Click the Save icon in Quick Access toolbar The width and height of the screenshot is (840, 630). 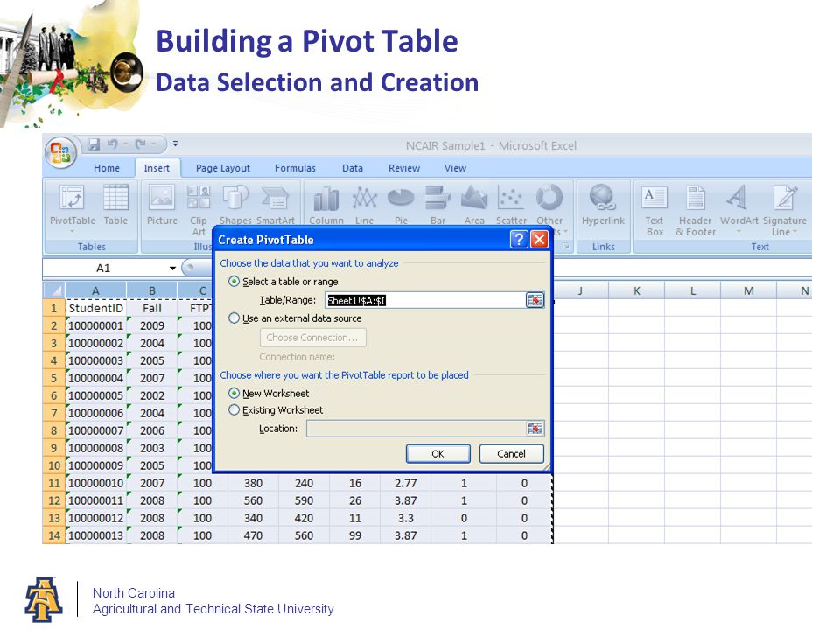click(94, 144)
